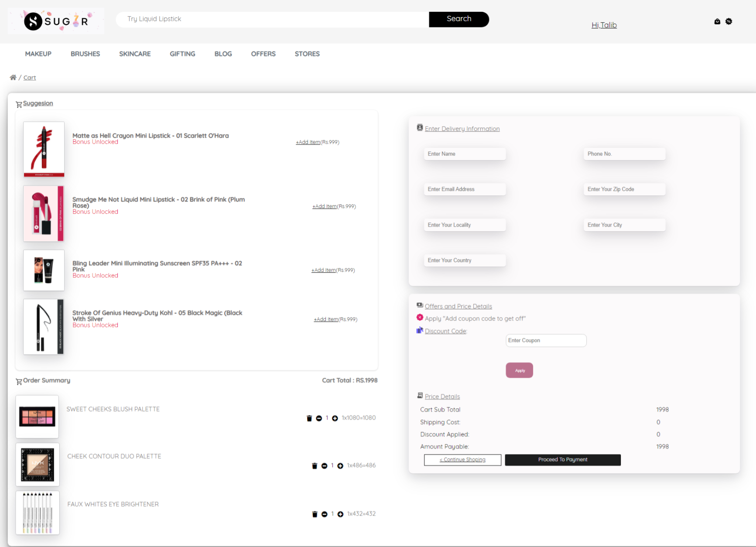
Task: Click the home breadcrumb icon
Action: point(13,78)
